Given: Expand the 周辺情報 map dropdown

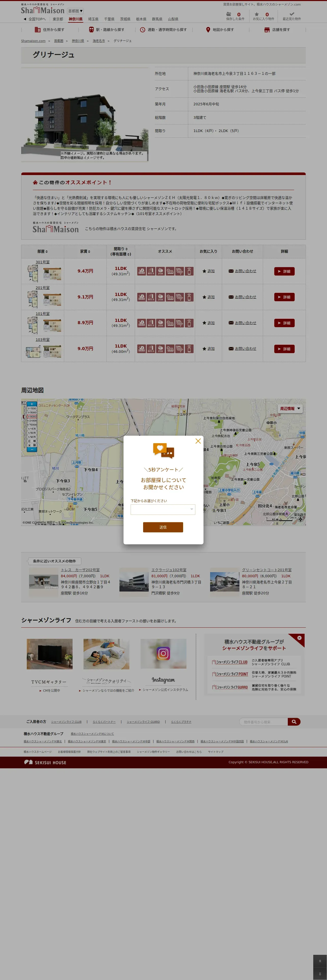Looking at the screenshot, I should click(290, 408).
